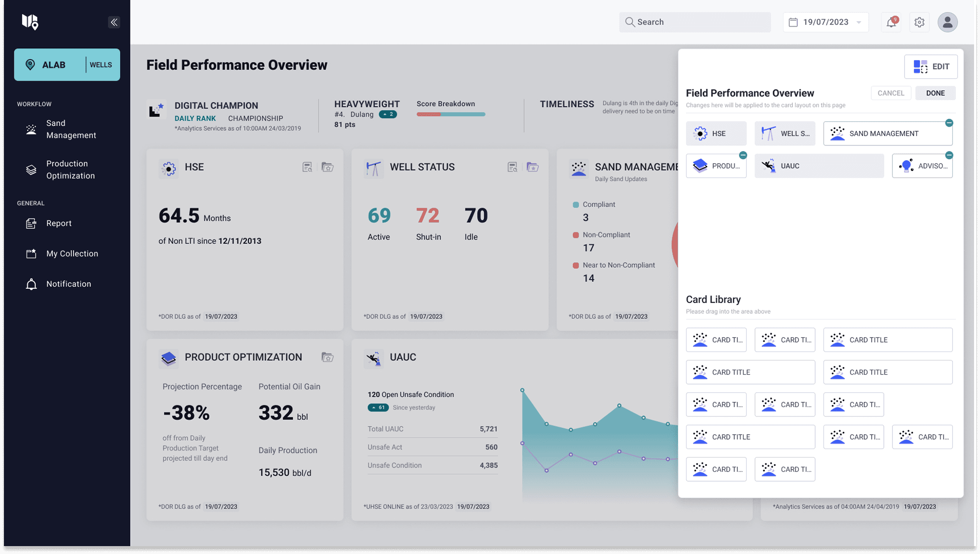Open the report details icon on Well Status card
Screen dimensions: 980x554
pyautogui.click(x=512, y=167)
